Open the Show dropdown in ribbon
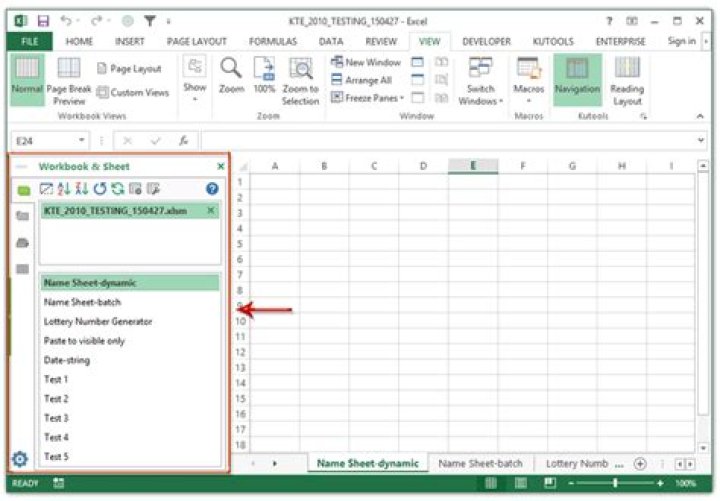This screenshot has width=720, height=501. coord(195,79)
